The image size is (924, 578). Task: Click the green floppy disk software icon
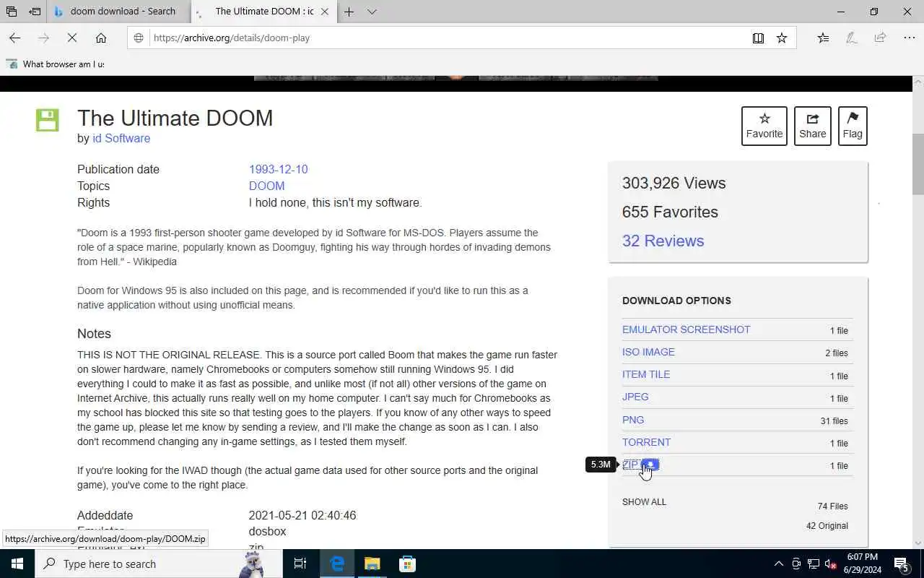(48, 120)
